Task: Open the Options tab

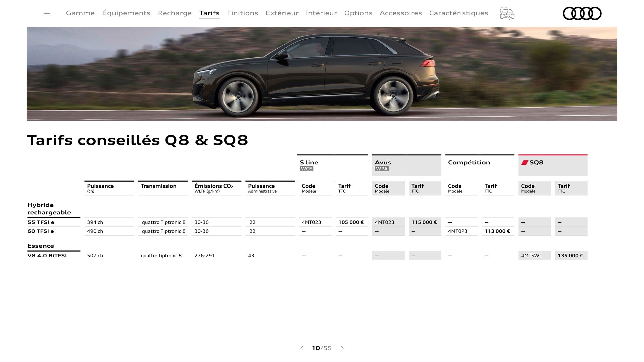Action: pyautogui.click(x=358, y=13)
